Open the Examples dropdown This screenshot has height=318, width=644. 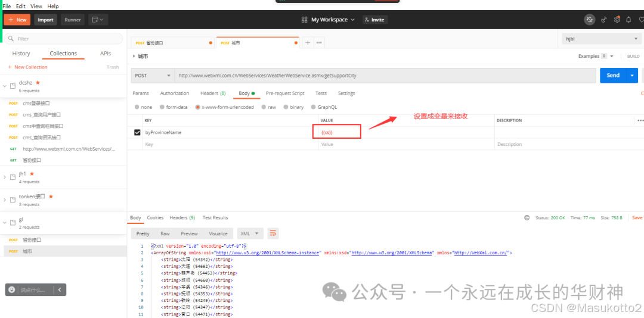pos(596,56)
